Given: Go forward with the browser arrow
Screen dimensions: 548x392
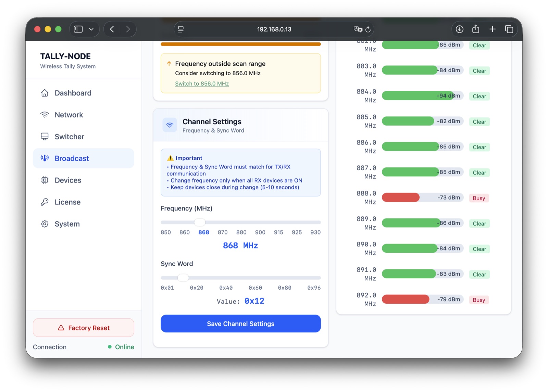Looking at the screenshot, I should coord(128,29).
